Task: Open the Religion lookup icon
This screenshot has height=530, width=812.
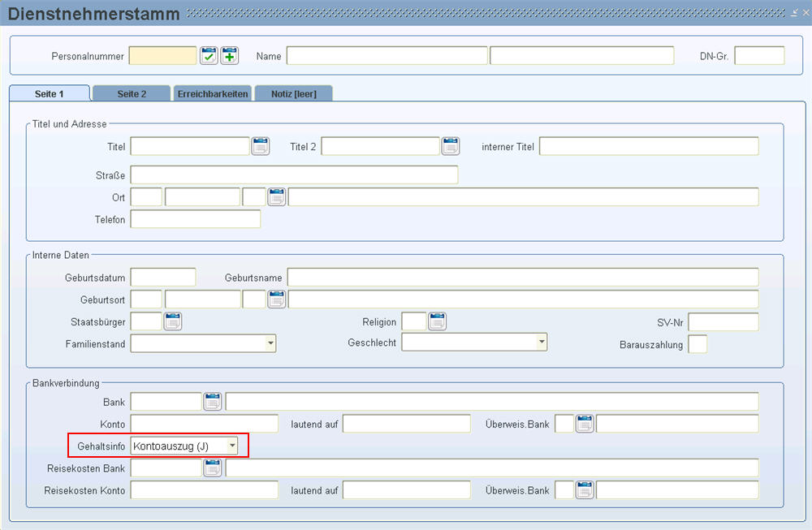Action: point(438,321)
